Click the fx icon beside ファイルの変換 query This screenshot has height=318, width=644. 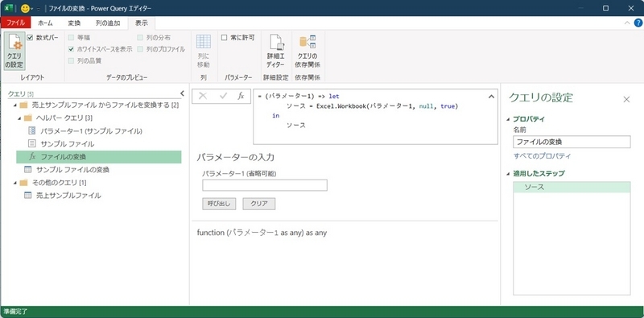[32, 156]
